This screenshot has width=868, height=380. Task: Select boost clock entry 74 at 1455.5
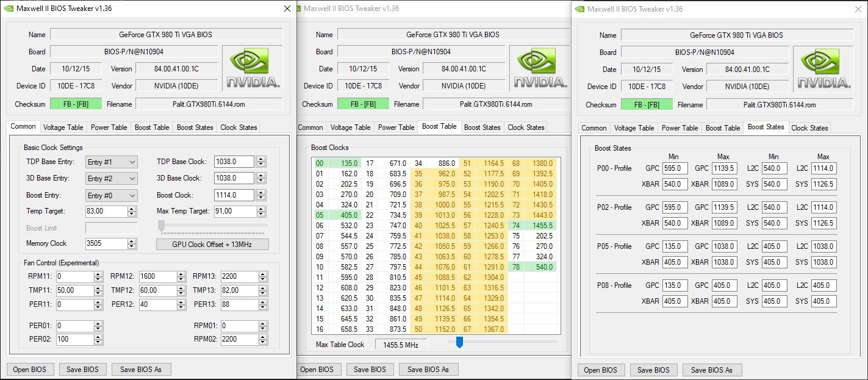(532, 225)
